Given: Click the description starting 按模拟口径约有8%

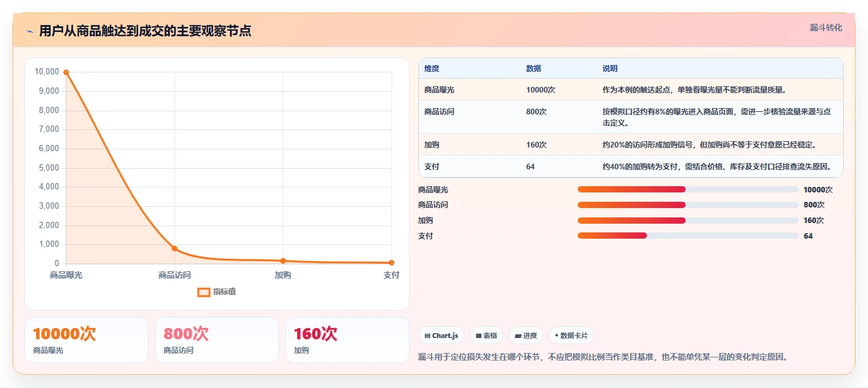Looking at the screenshot, I should point(717,117).
